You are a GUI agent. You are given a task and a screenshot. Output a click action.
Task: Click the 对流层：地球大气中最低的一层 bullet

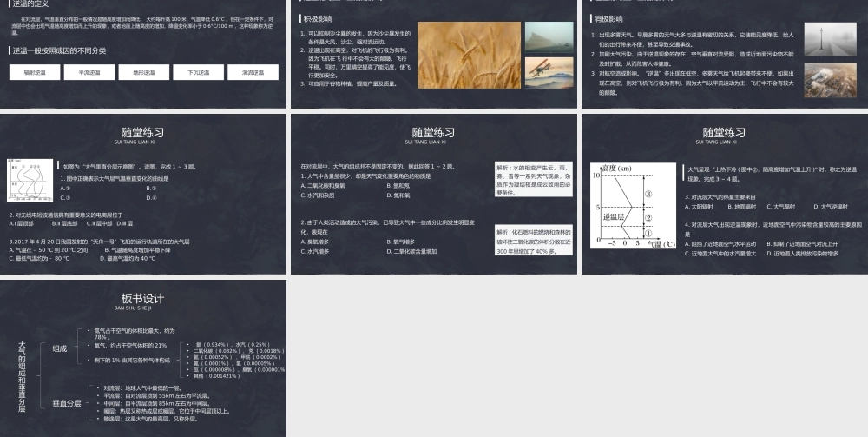coord(142,388)
